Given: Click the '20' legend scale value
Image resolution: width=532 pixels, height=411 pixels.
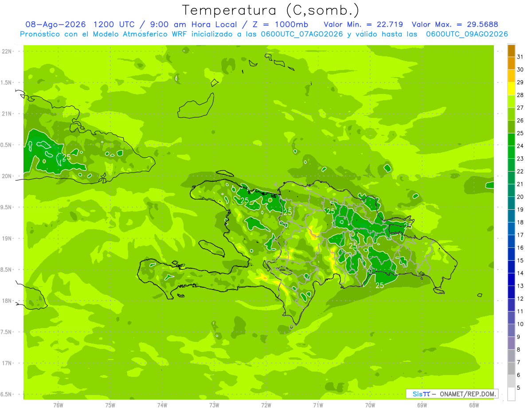Looking at the screenshot, I should [x=520, y=197].
